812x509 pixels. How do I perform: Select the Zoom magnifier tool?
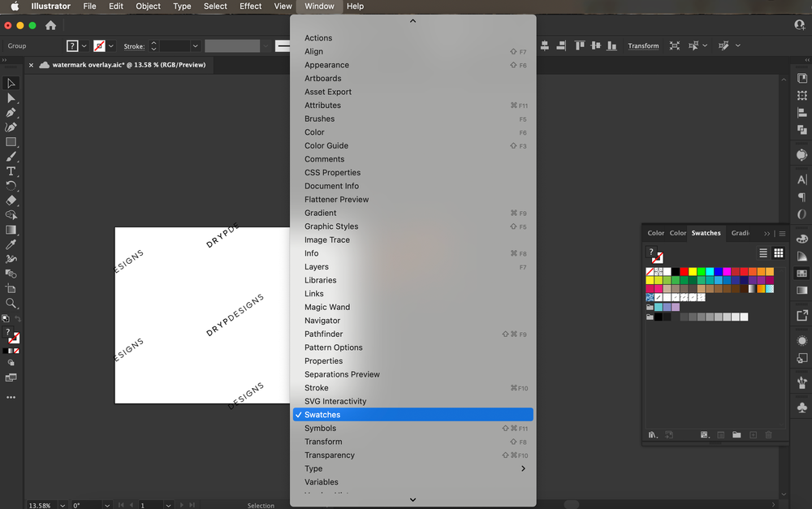click(11, 303)
